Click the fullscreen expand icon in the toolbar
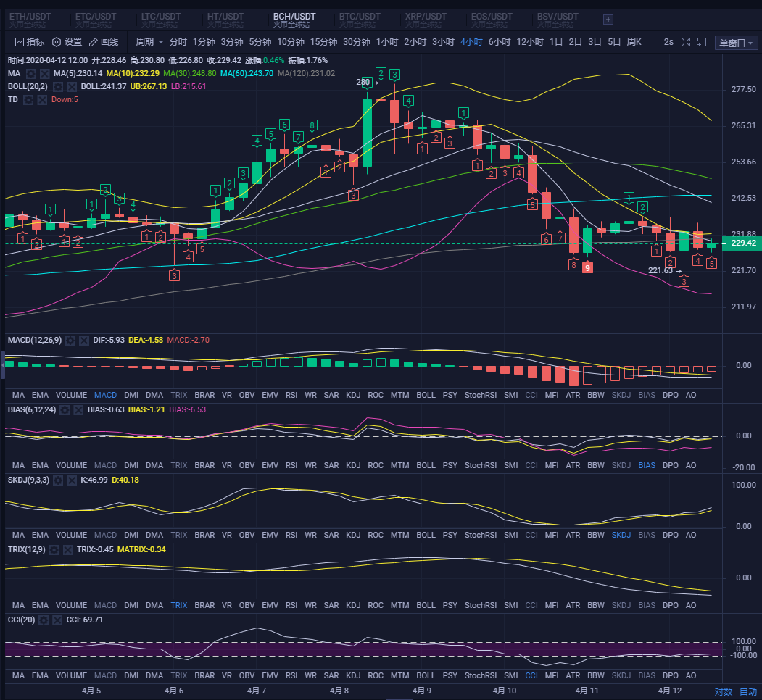The image size is (762, 700). pyautogui.click(x=686, y=42)
